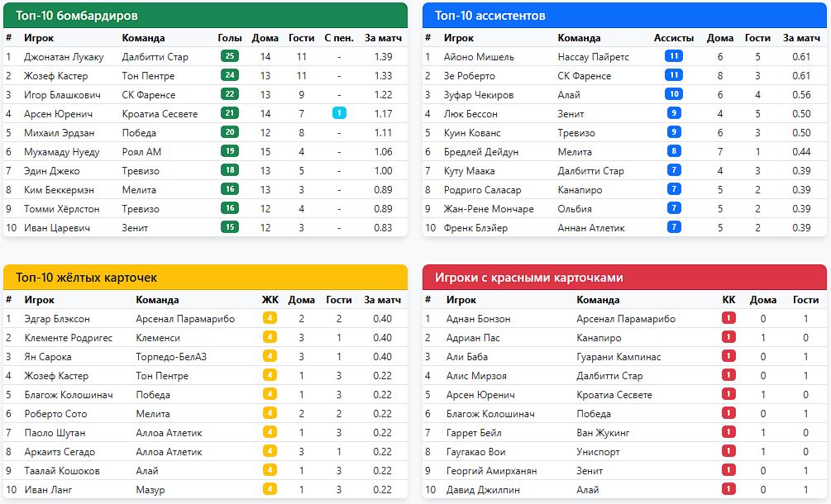Click Бредлей Дейдун's 8 assists badge
This screenshot has width=831, height=504.
click(674, 152)
